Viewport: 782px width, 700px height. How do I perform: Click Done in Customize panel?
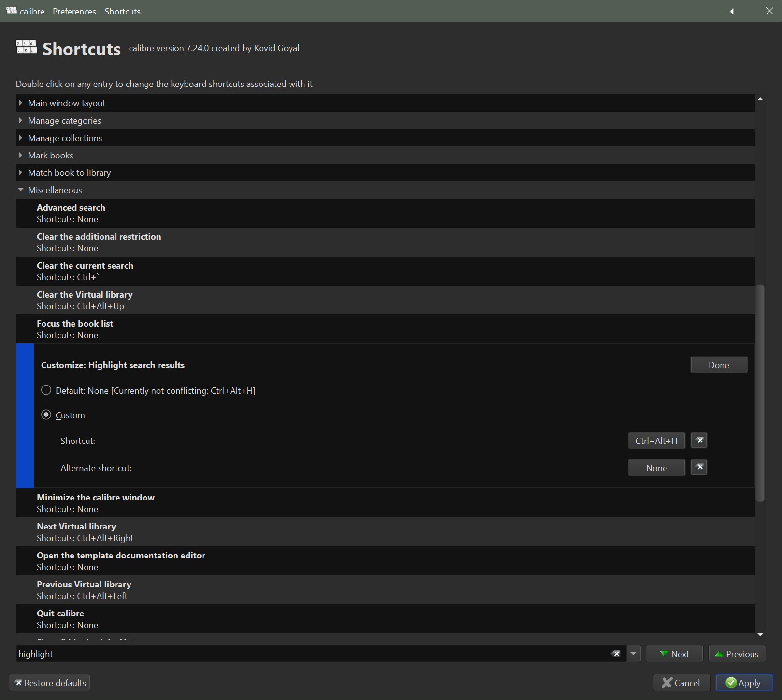pos(719,365)
